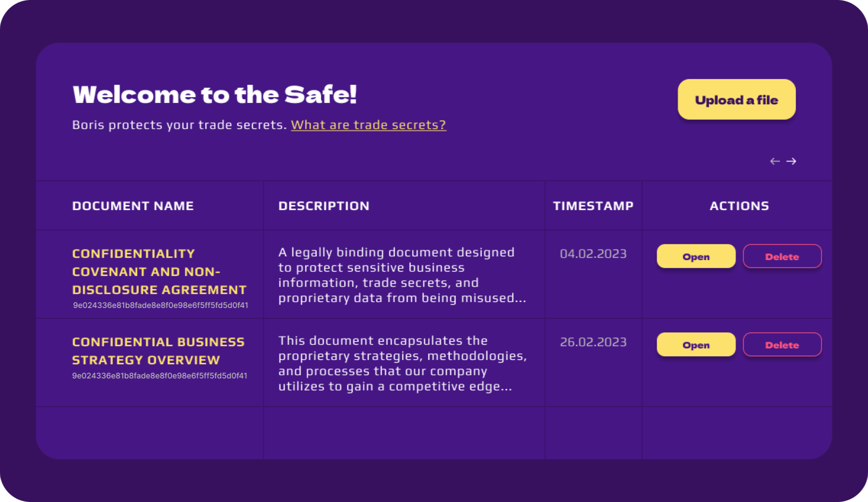Click the hash under Business Strategy Overview

(159, 376)
